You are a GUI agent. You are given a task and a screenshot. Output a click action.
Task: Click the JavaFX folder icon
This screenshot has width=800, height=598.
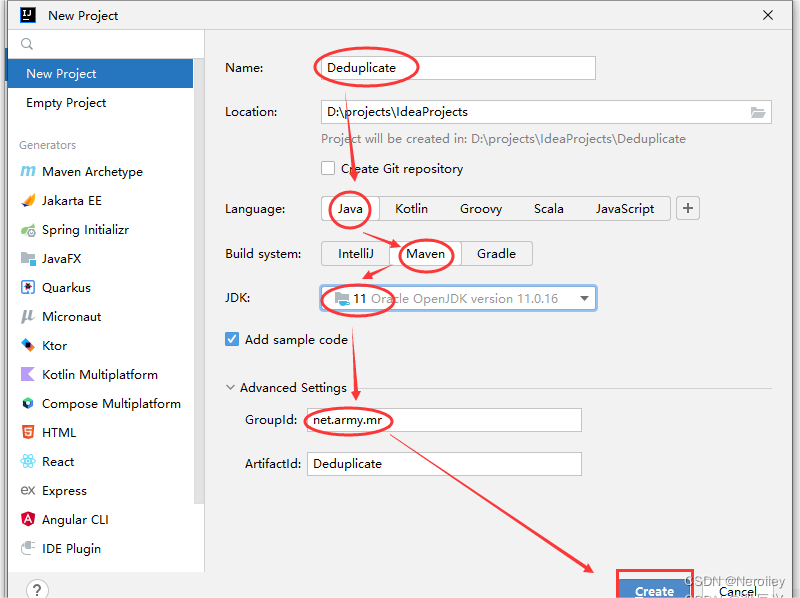click(28, 258)
